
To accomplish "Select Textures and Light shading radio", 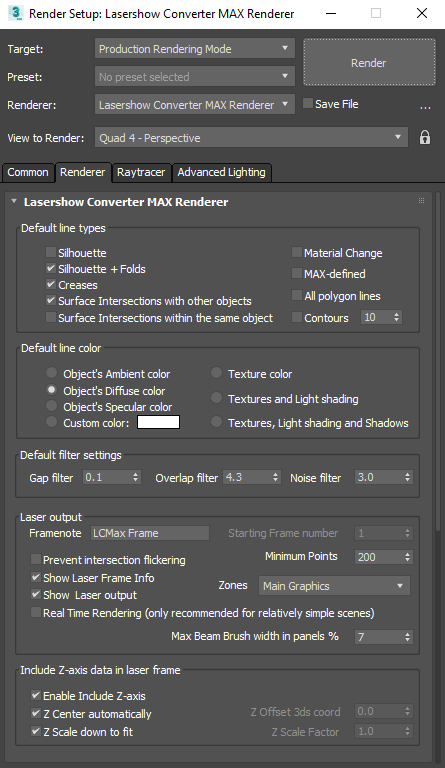I will (216, 398).
